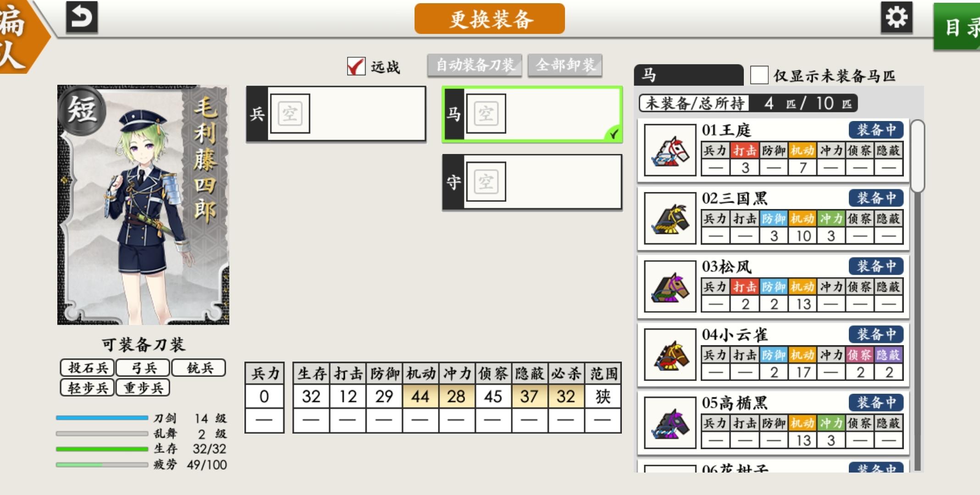The width and height of the screenshot is (980, 495).
Task: Click the back arrow icon
Action: [x=82, y=17]
